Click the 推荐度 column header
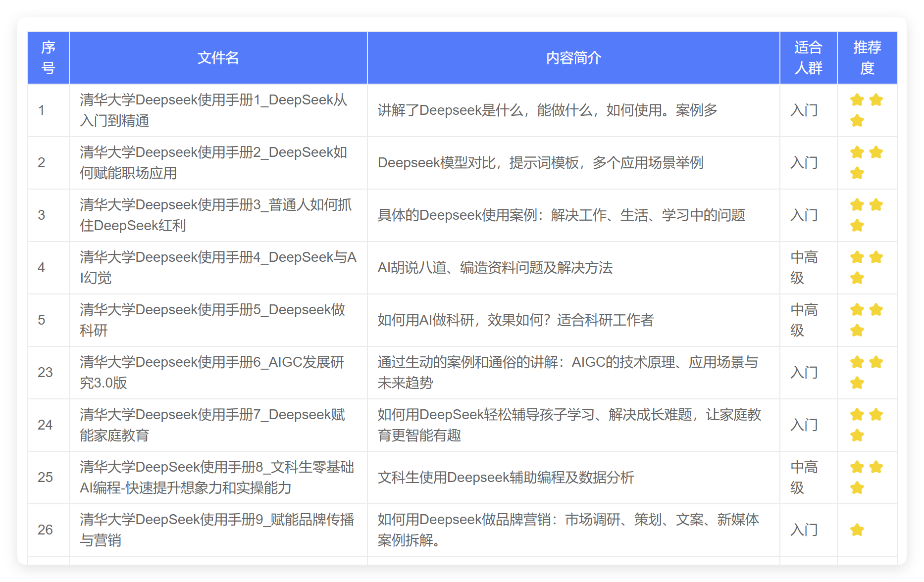Viewport: 924px width, 582px height. pos(867,58)
